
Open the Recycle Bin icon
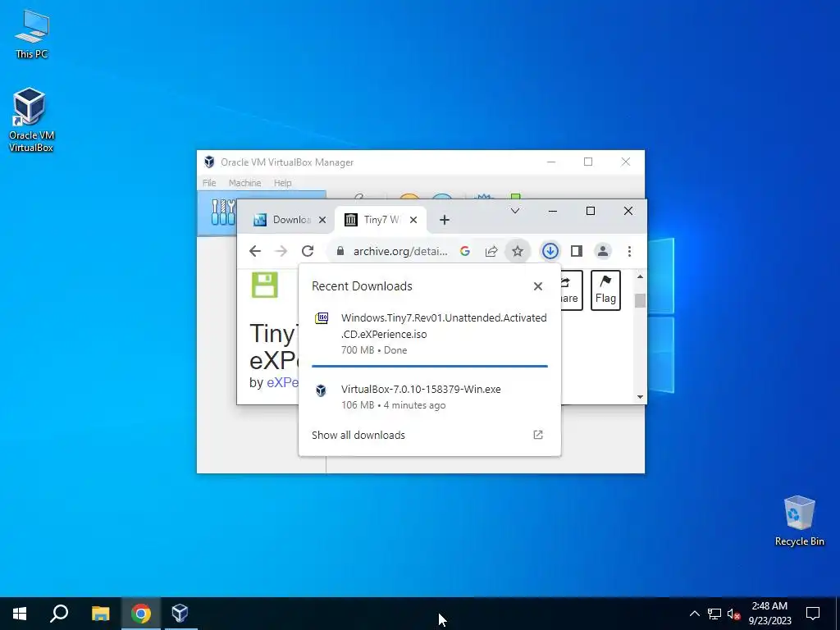pos(799,521)
